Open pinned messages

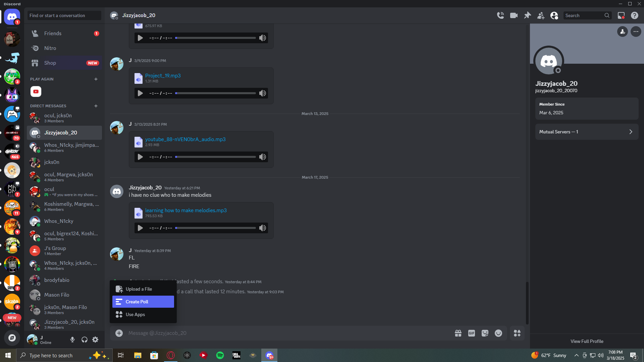(527, 15)
